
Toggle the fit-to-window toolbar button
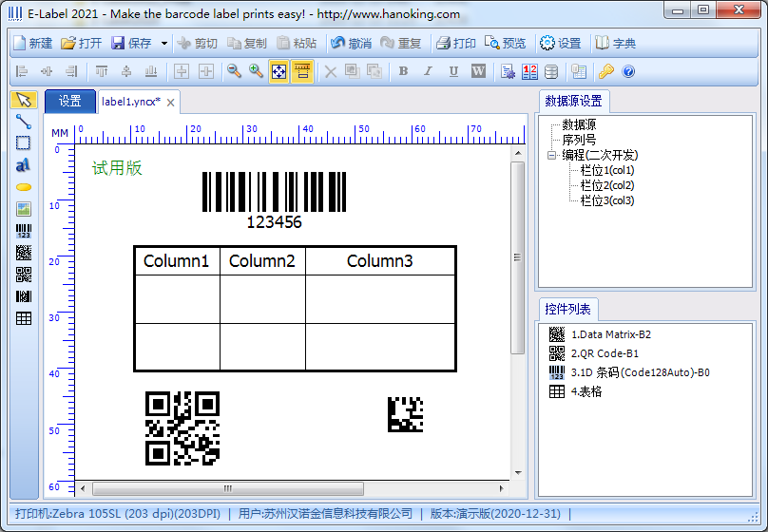278,72
